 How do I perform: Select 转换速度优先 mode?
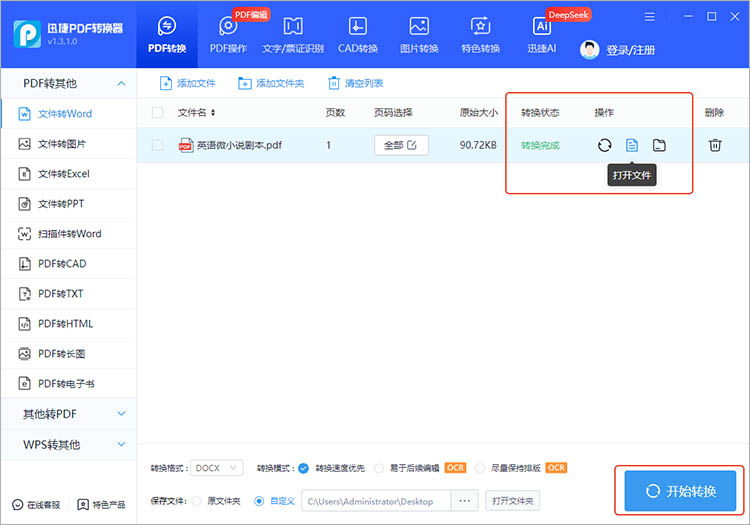click(303, 468)
